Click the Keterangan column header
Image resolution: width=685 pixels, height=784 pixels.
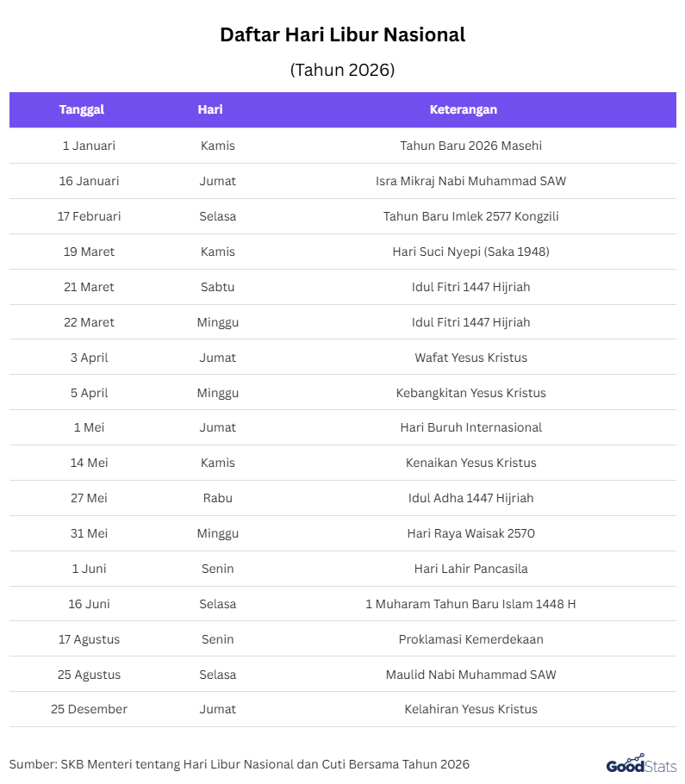(x=464, y=109)
